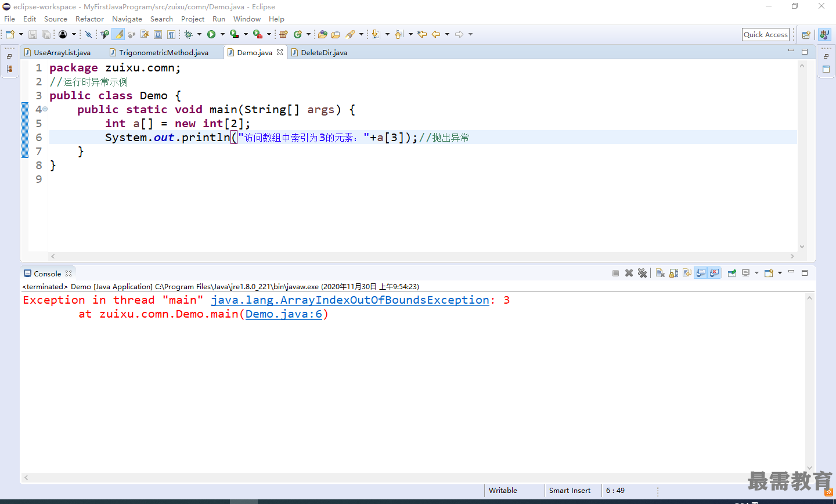The width and height of the screenshot is (836, 504).
Task: Open the Display Selected Console dropdown
Action: [756, 273]
